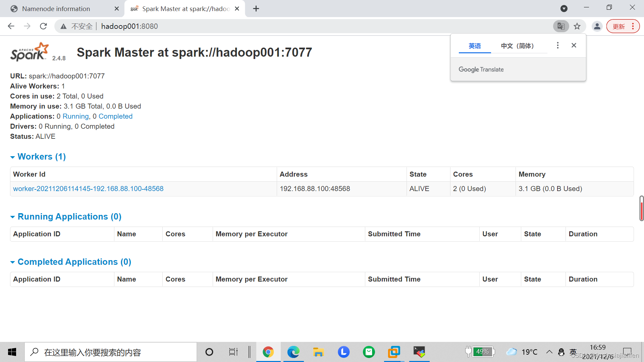Reload the Spark Master page

43,26
